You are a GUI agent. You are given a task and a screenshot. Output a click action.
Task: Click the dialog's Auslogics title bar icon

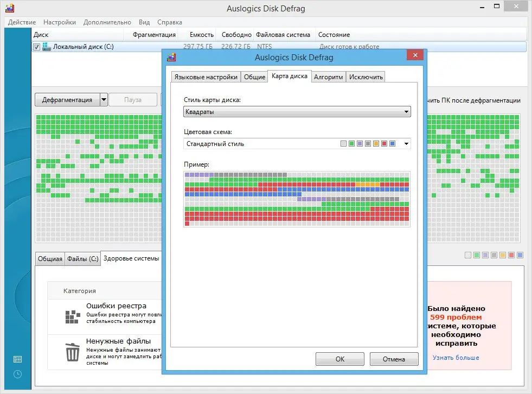click(172, 57)
